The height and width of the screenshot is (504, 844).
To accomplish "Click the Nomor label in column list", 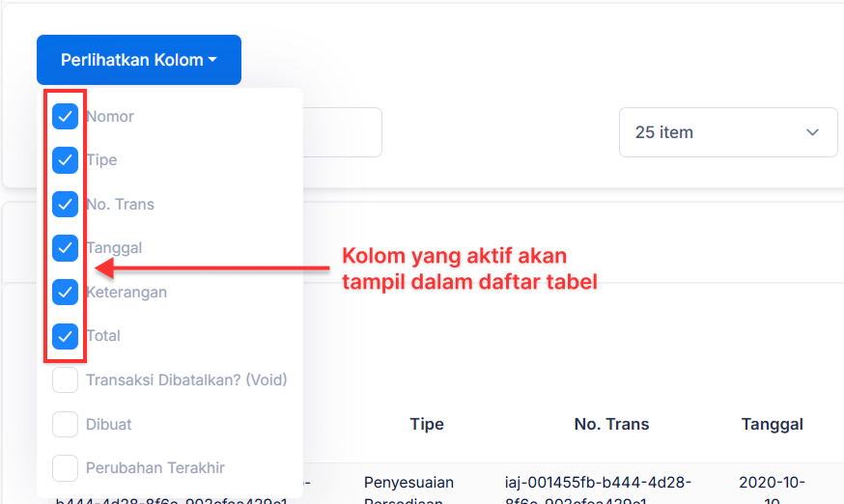I will (110, 117).
